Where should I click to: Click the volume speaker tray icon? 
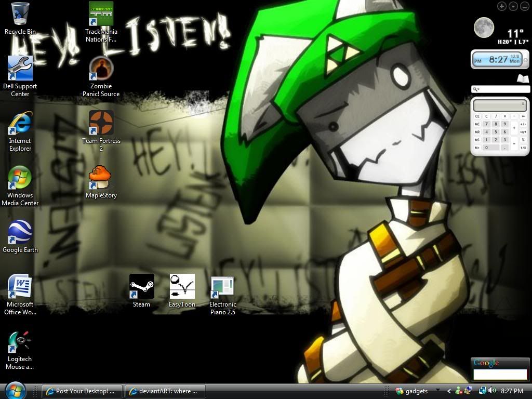coord(492,391)
